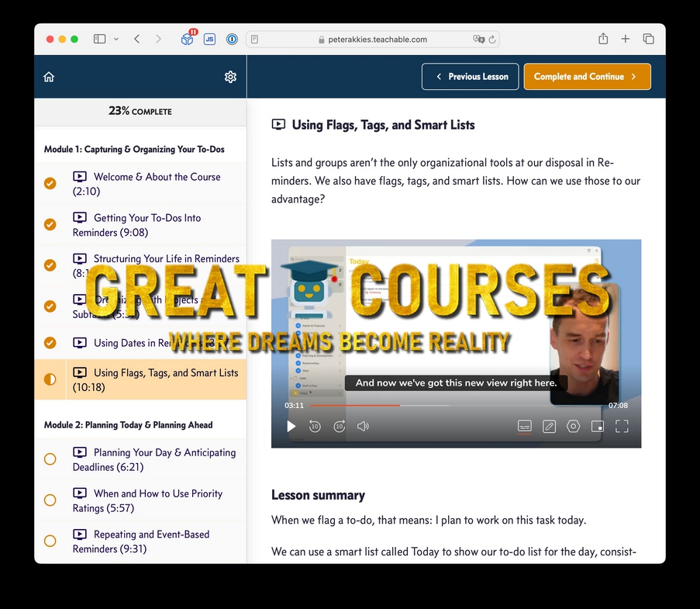This screenshot has width=700, height=609.
Task: Open the Safari Share menu
Action: 603,39
